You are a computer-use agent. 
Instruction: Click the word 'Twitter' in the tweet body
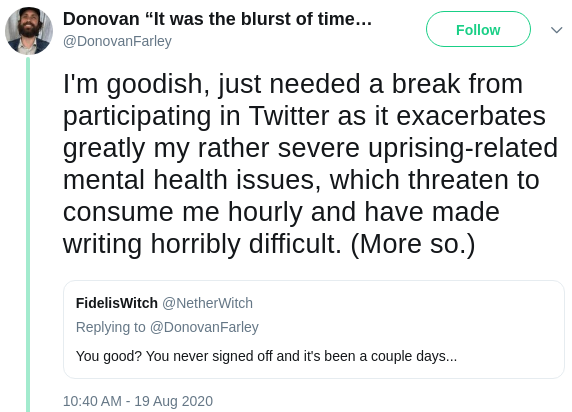(x=289, y=116)
